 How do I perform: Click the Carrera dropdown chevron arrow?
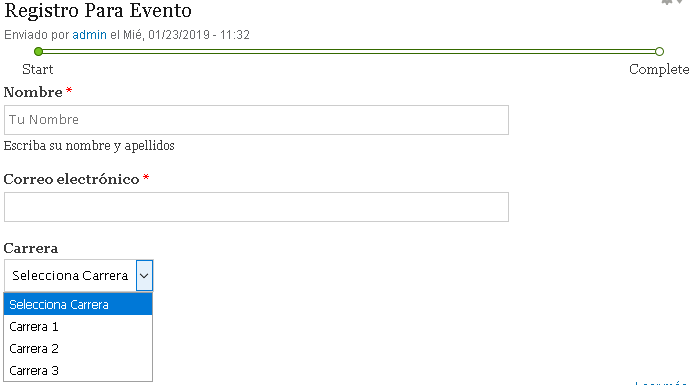[144, 275]
